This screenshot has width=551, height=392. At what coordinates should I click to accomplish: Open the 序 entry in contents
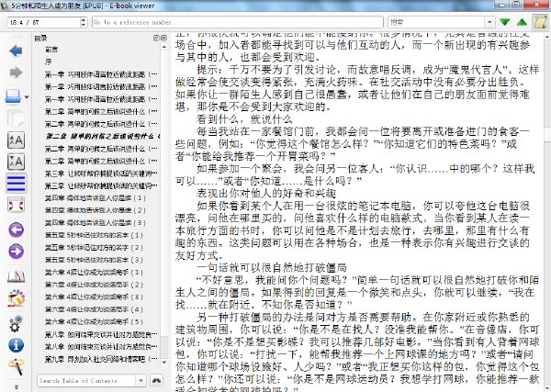[48, 62]
